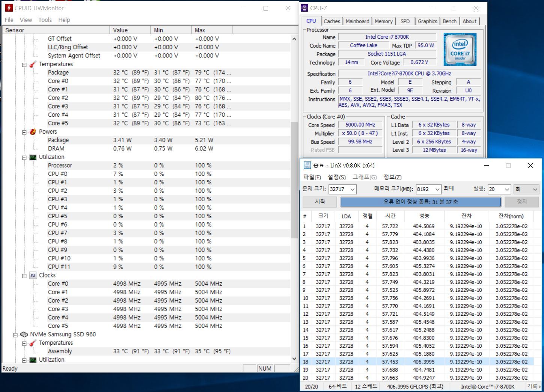Open the LinX problem size dropdown
Screen dimensions: 544x392
click(x=352, y=189)
